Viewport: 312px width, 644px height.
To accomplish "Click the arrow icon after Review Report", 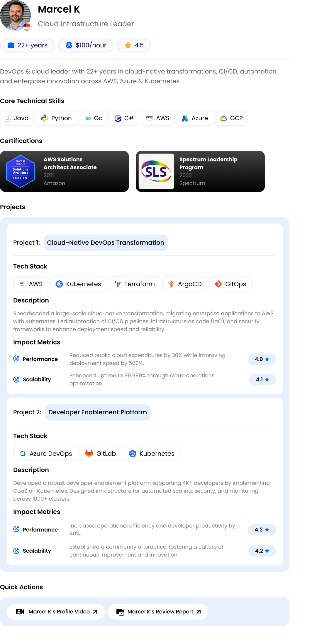I will click(x=199, y=612).
